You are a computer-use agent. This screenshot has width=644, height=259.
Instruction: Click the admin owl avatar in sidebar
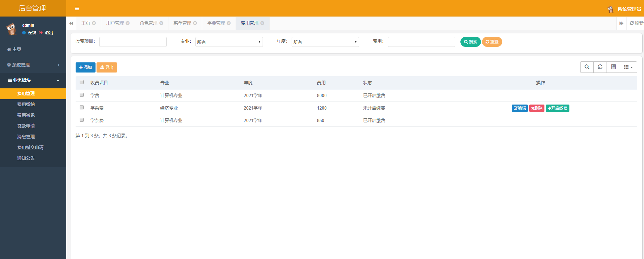point(11,29)
